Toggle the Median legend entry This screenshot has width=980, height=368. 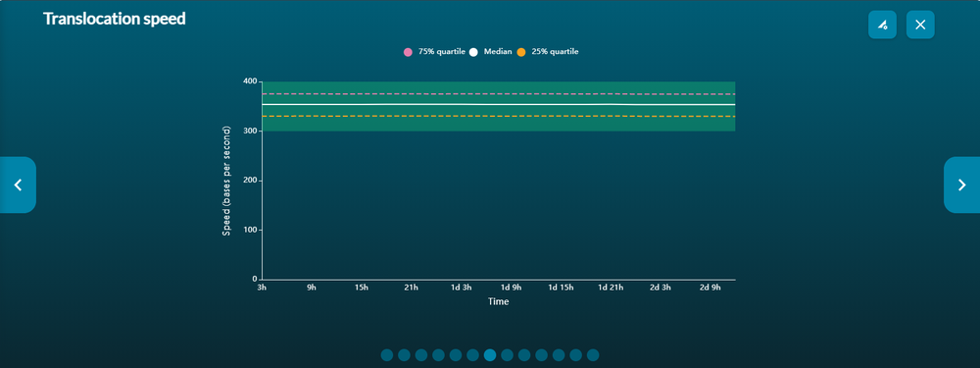tap(491, 52)
